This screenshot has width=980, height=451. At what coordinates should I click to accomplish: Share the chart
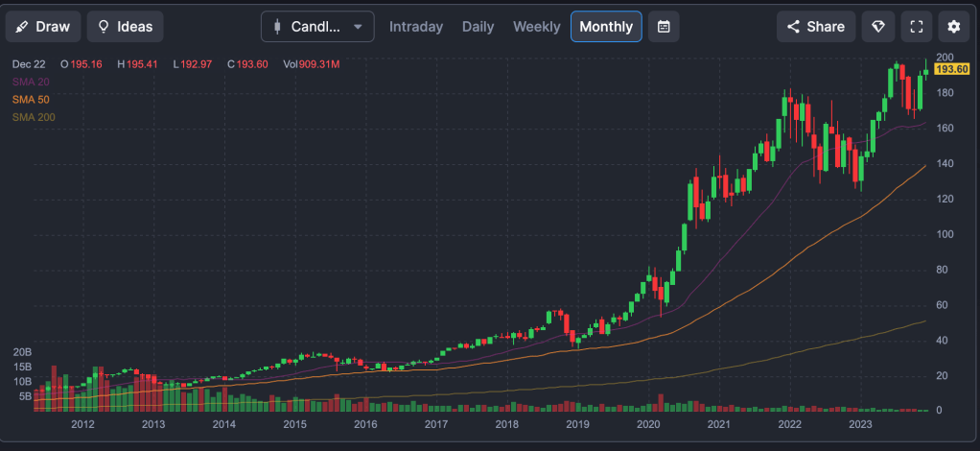click(x=815, y=27)
